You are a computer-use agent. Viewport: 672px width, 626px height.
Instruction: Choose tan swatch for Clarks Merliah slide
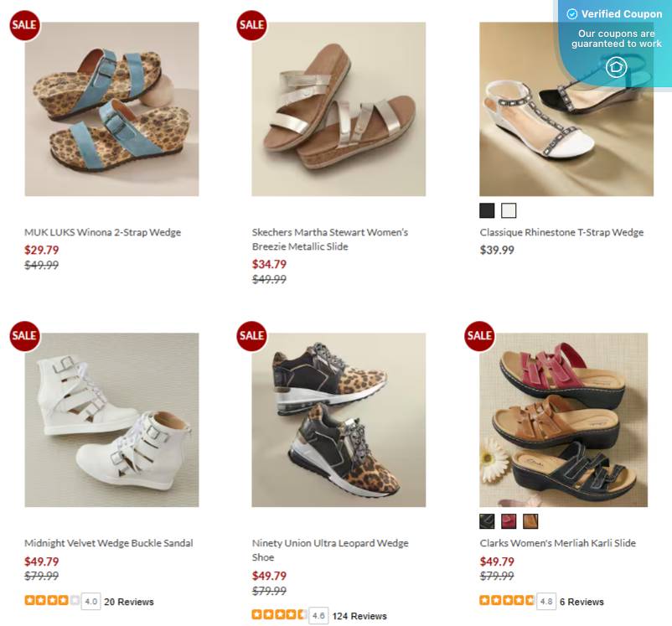(530, 521)
